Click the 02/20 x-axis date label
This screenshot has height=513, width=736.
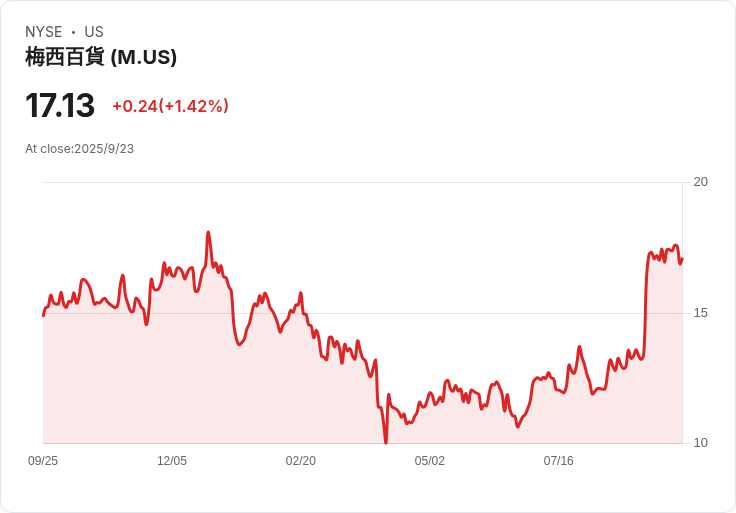[x=300, y=460]
